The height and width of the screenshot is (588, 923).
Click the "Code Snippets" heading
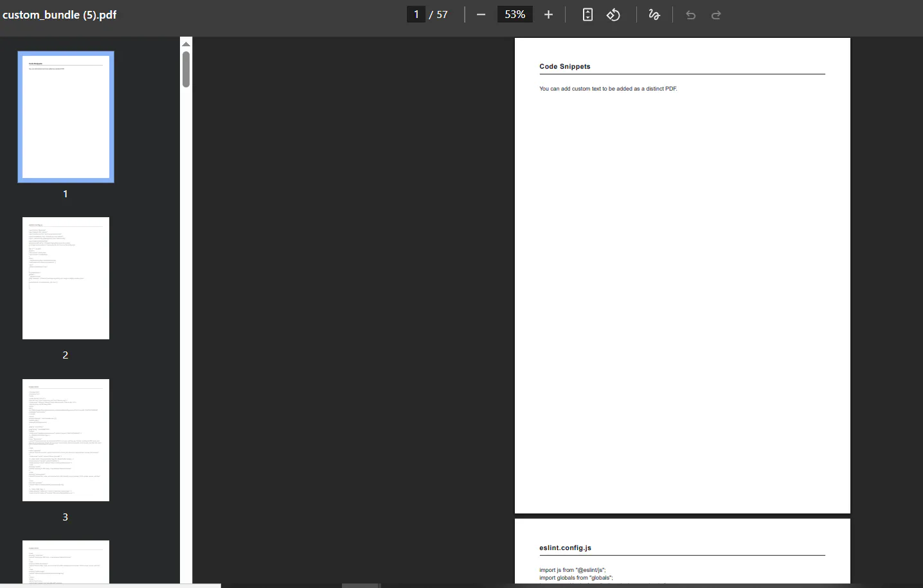click(565, 66)
